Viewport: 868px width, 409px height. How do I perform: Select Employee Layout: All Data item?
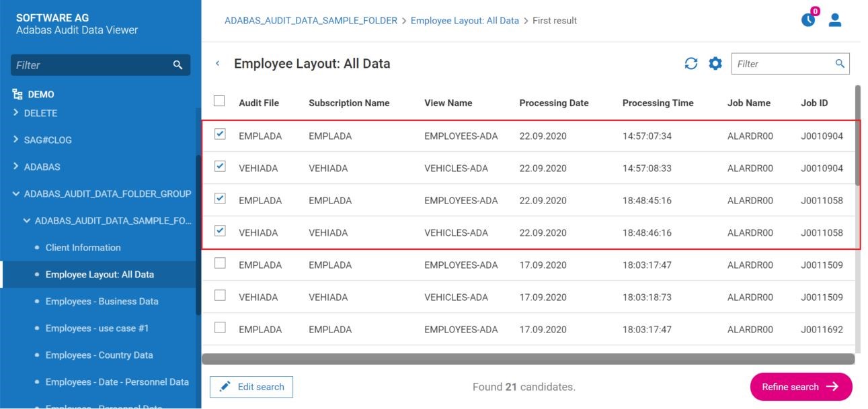click(x=100, y=274)
